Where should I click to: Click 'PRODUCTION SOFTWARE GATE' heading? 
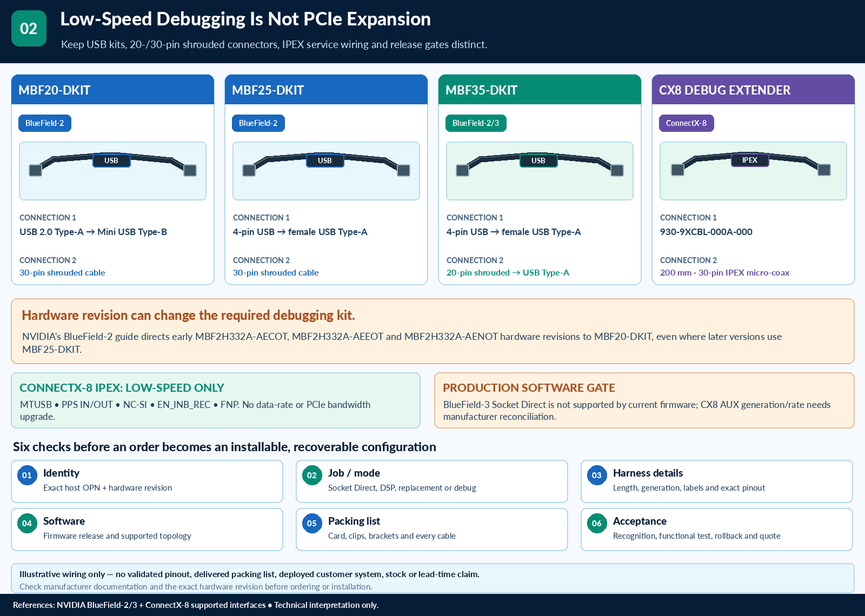[529, 387]
